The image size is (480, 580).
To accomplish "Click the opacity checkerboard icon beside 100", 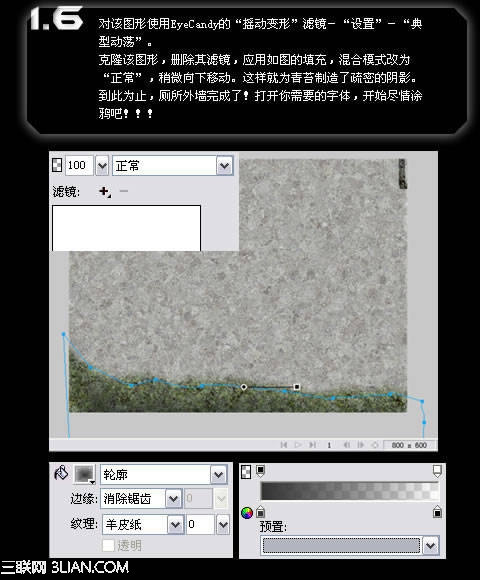I will point(57,165).
